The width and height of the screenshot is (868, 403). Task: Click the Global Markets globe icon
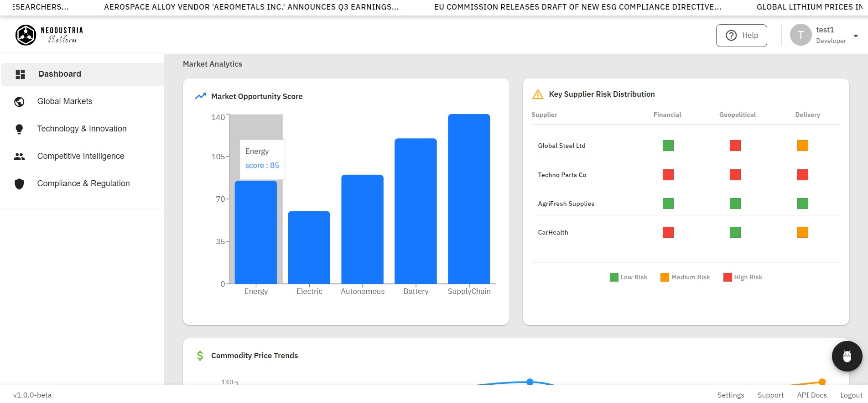[19, 102]
